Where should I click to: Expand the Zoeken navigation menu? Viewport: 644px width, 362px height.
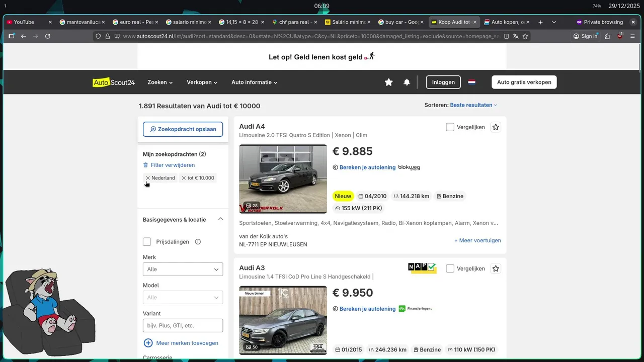[x=160, y=82]
